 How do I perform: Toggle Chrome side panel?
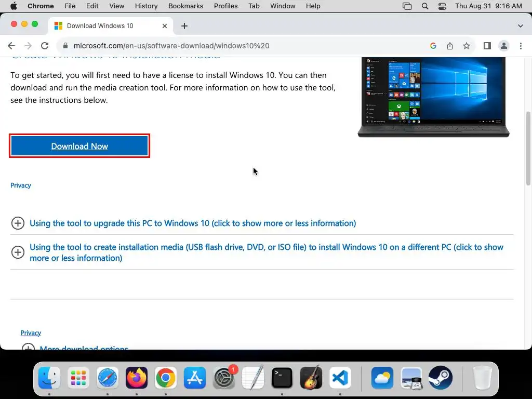487,46
